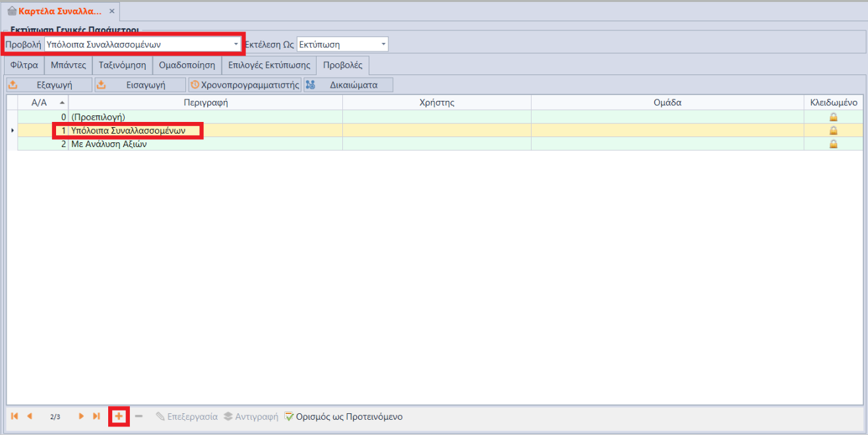The height and width of the screenshot is (435, 868).
Task: Click the Χρονοπρογραμματιστής button
Action: pos(245,85)
